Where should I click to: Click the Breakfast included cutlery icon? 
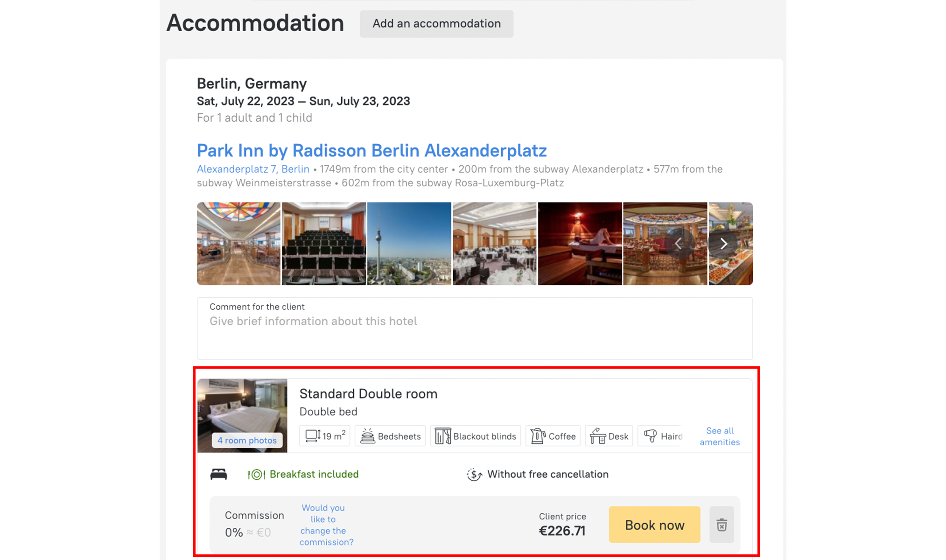tap(256, 475)
